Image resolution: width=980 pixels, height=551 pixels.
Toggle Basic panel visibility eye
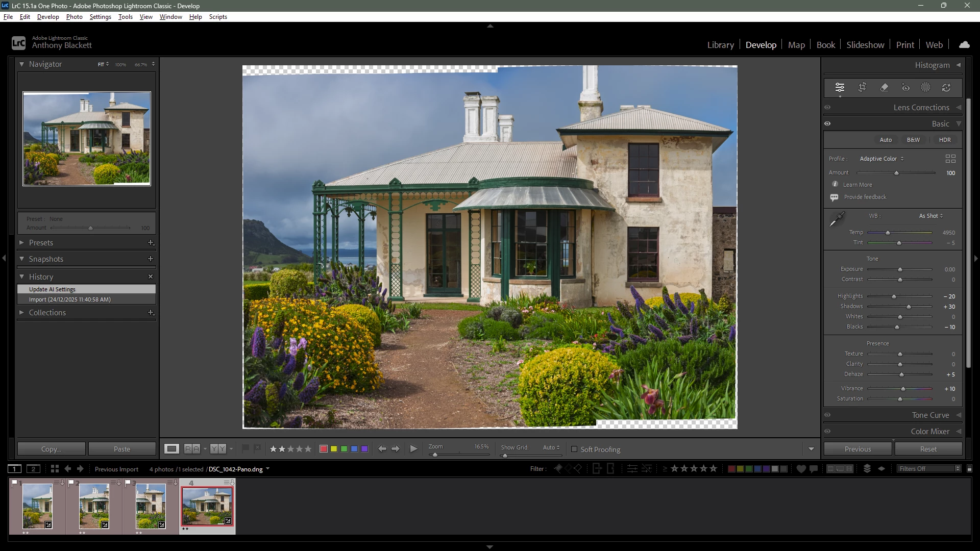pos(827,124)
